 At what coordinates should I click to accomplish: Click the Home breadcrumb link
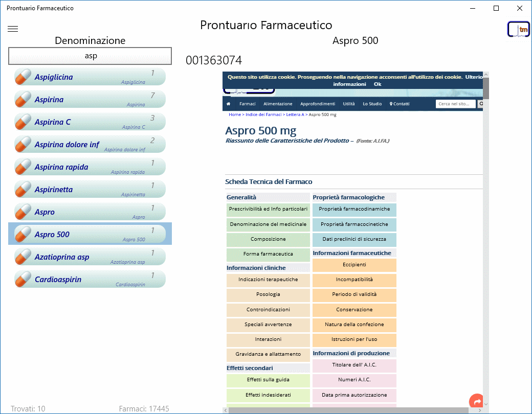[x=234, y=114]
